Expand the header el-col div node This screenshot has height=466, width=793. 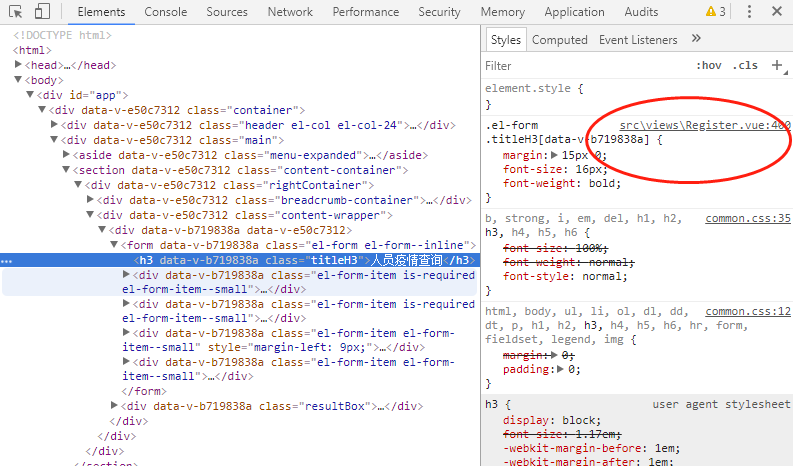54,124
